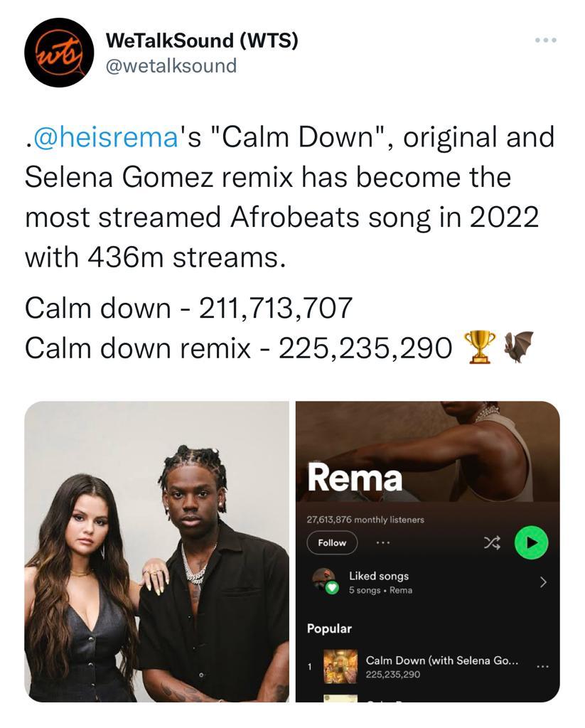Expand Liked songs using the right chevron
Viewport: 585px width, 728px height.
pos(543,582)
